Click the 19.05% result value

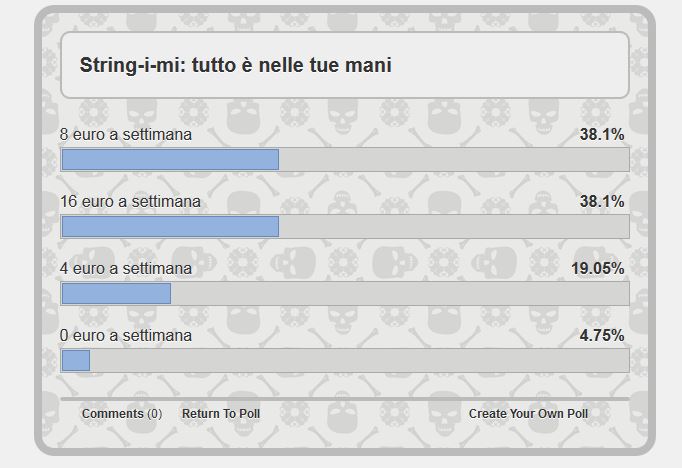[x=597, y=268]
